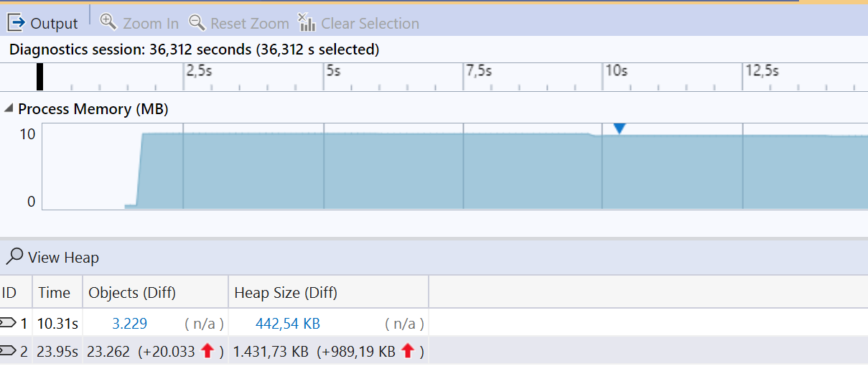The height and width of the screenshot is (384, 868).
Task: Click the 10.31s time cell
Action: (x=57, y=324)
